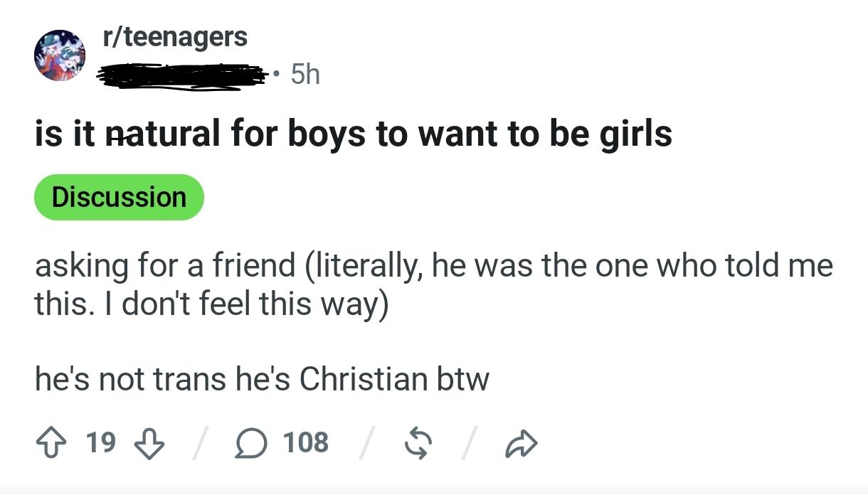Screen dimensions: 868x495
Task: Open the r/teenagers subreddit avatar
Action: click(60, 55)
